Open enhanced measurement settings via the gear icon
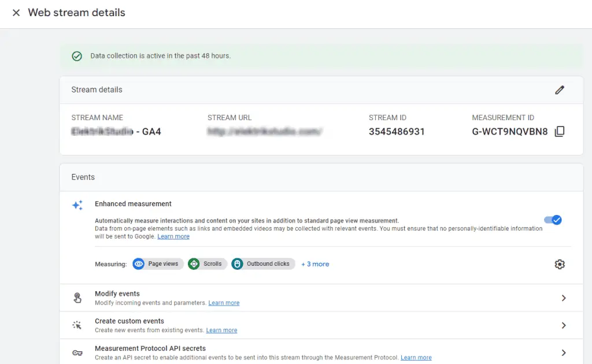Image resolution: width=592 pixels, height=364 pixels. coord(560,264)
